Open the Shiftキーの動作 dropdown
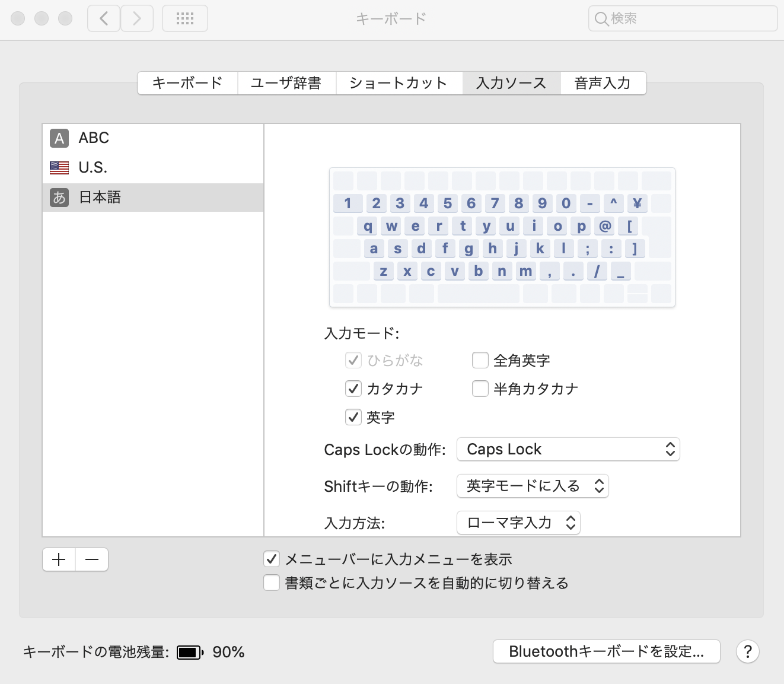The height and width of the screenshot is (684, 784). pos(533,486)
